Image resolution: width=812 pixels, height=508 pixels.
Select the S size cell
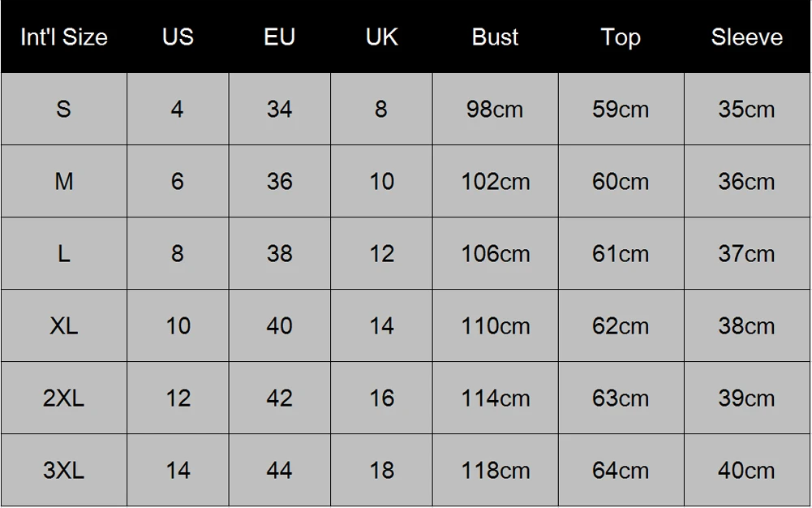click(64, 109)
